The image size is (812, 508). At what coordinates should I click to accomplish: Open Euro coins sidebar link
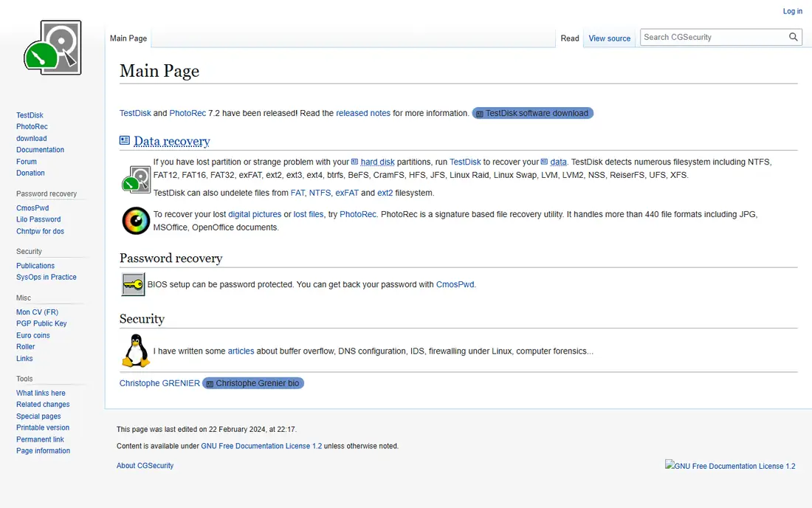(x=32, y=335)
